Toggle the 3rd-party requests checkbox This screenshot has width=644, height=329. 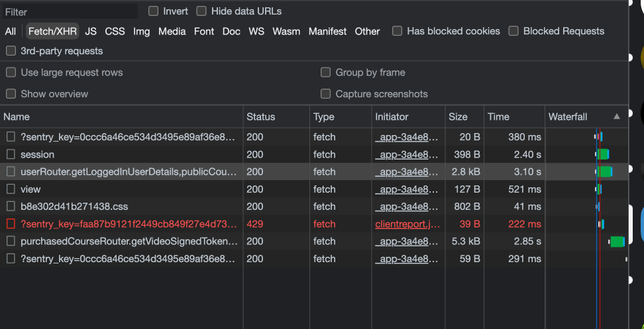[11, 51]
